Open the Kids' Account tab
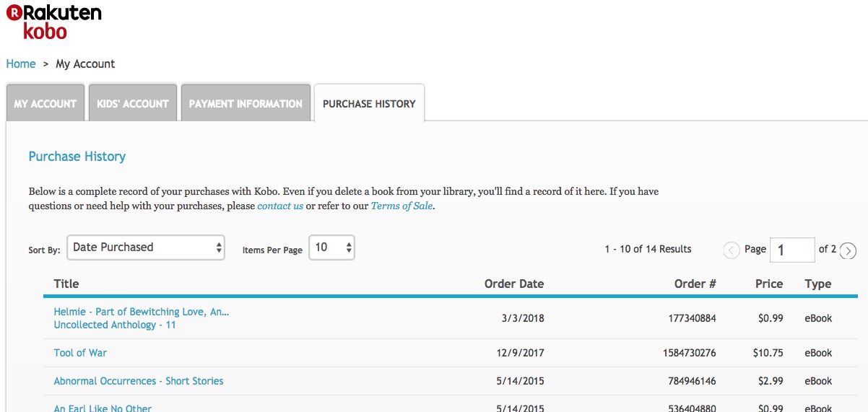This screenshot has width=868, height=412. pos(133,103)
